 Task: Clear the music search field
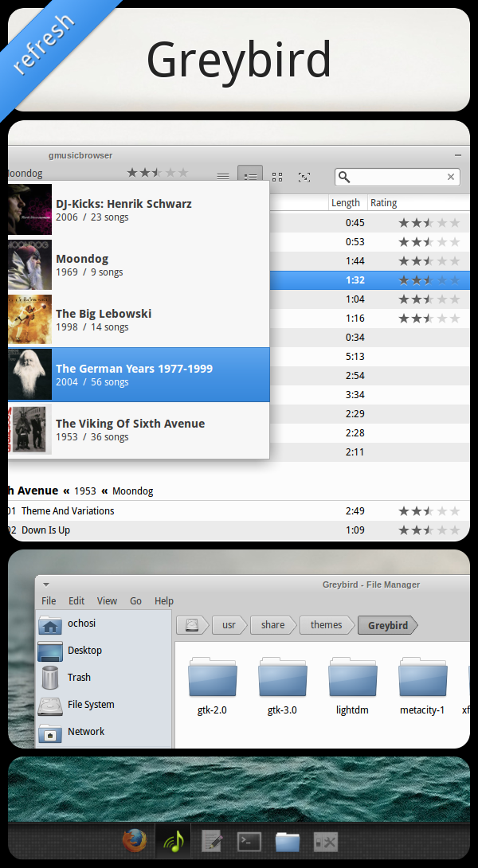pyautogui.click(x=451, y=177)
